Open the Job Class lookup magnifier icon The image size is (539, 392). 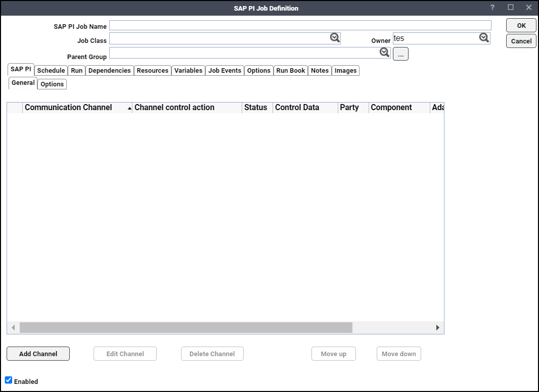[335, 38]
